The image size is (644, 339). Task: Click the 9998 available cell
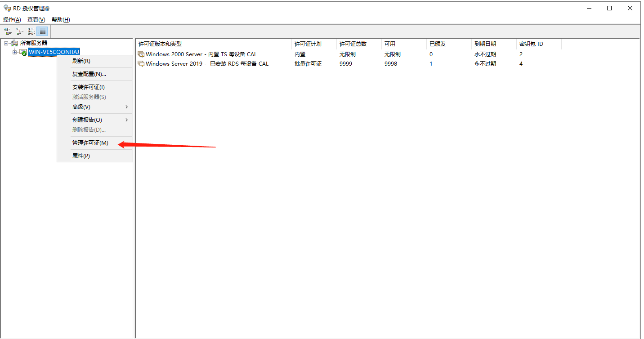pos(391,64)
